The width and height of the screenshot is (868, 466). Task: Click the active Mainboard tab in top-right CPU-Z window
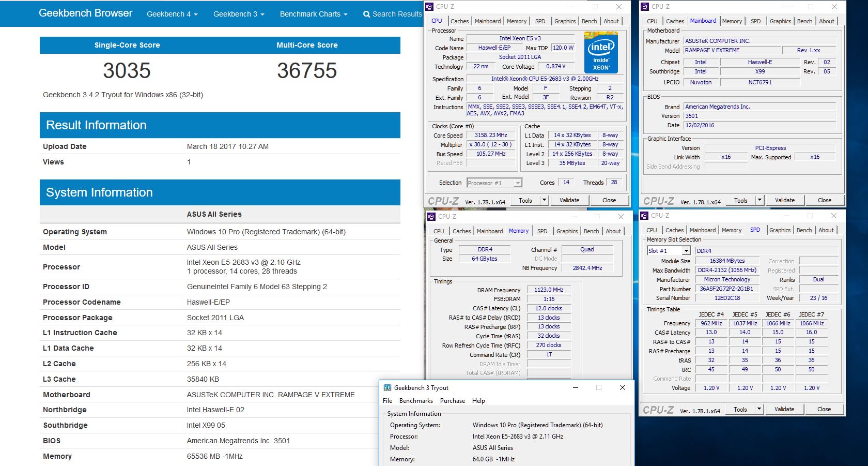(x=703, y=21)
